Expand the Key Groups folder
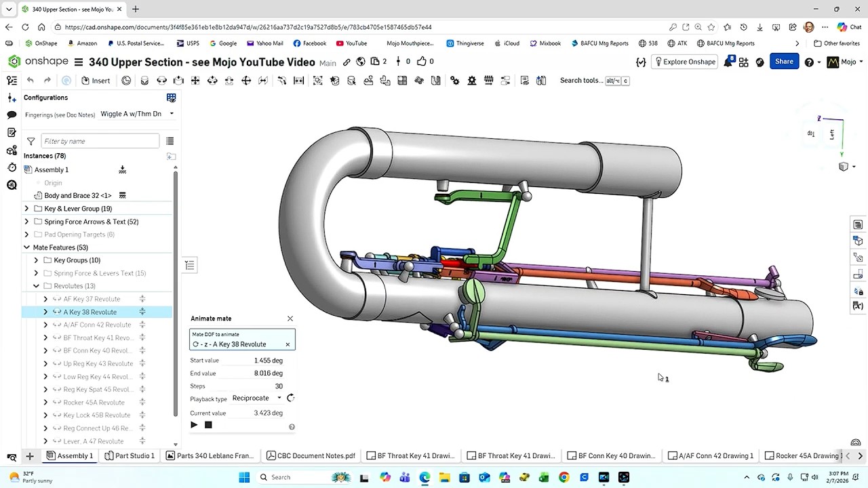This screenshot has width=868, height=488. pyautogui.click(x=36, y=260)
